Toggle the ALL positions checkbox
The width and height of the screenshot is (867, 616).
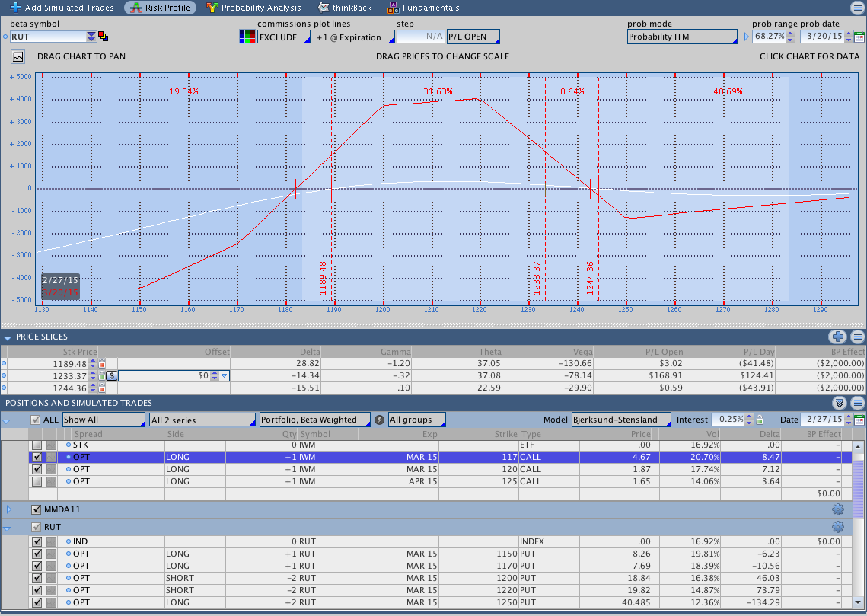click(36, 420)
